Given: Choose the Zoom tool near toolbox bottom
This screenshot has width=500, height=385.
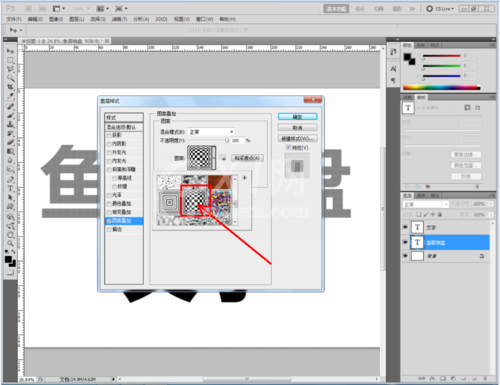Looking at the screenshot, I should click(10, 243).
